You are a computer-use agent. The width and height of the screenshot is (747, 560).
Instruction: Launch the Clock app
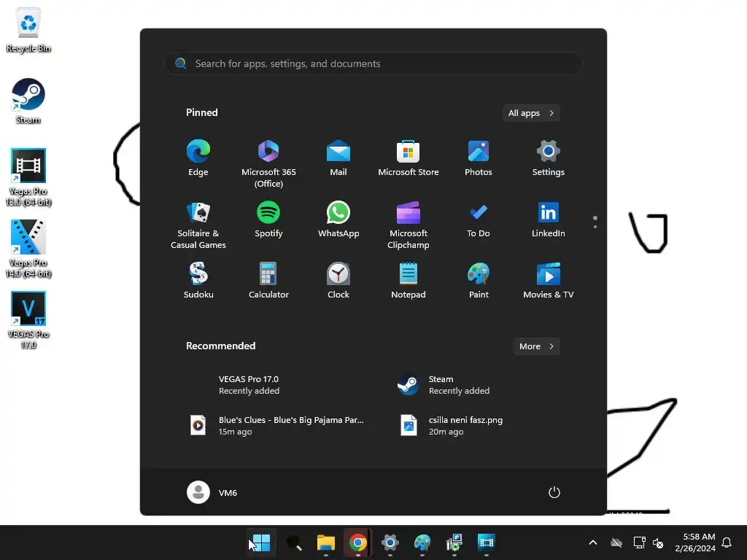(338, 281)
